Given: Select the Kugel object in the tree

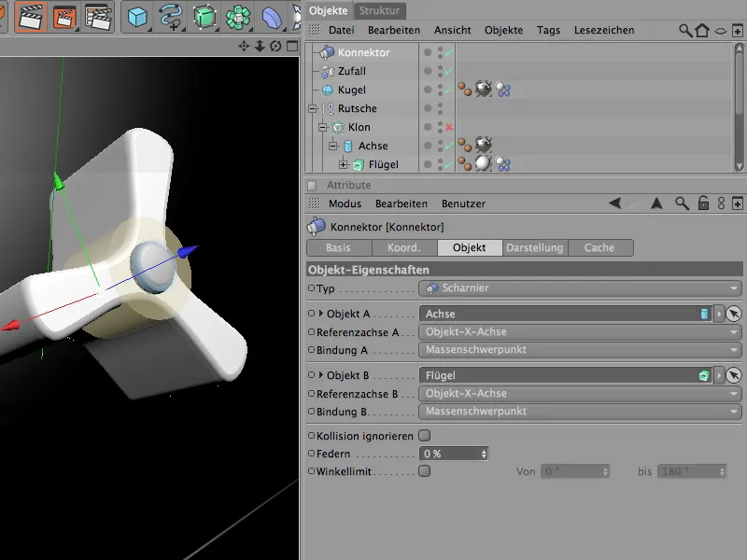Looking at the screenshot, I should pyautogui.click(x=352, y=91).
